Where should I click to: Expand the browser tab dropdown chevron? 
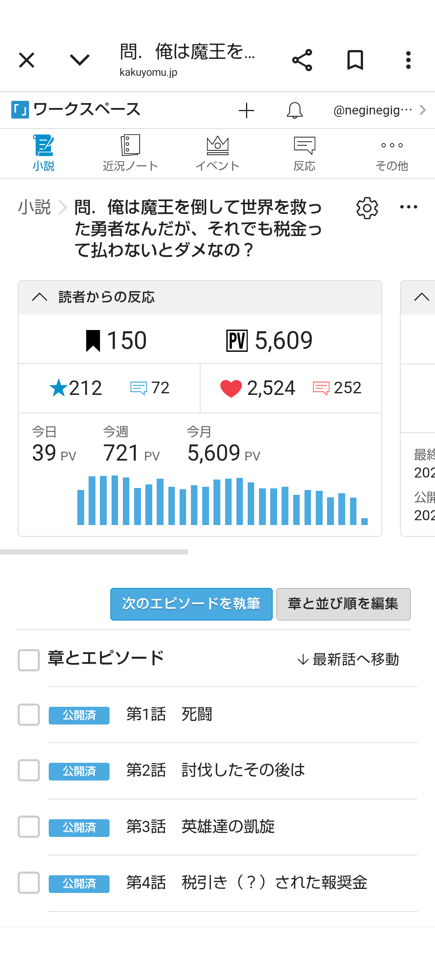tap(79, 60)
